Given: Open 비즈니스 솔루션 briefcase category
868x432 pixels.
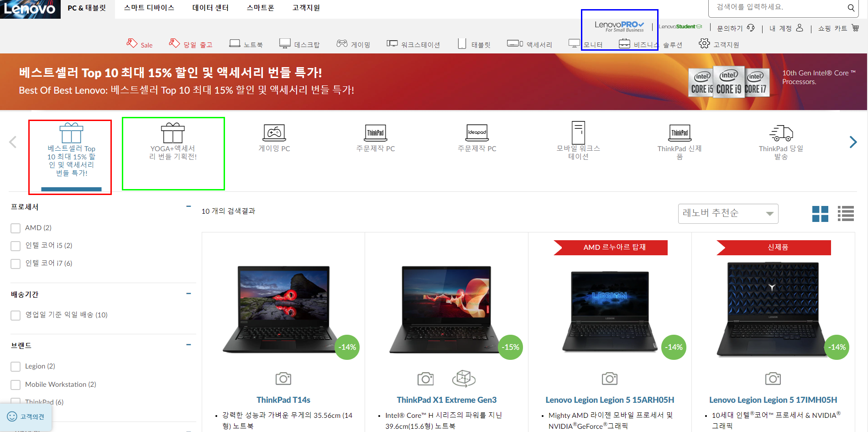Looking at the screenshot, I should click(650, 44).
